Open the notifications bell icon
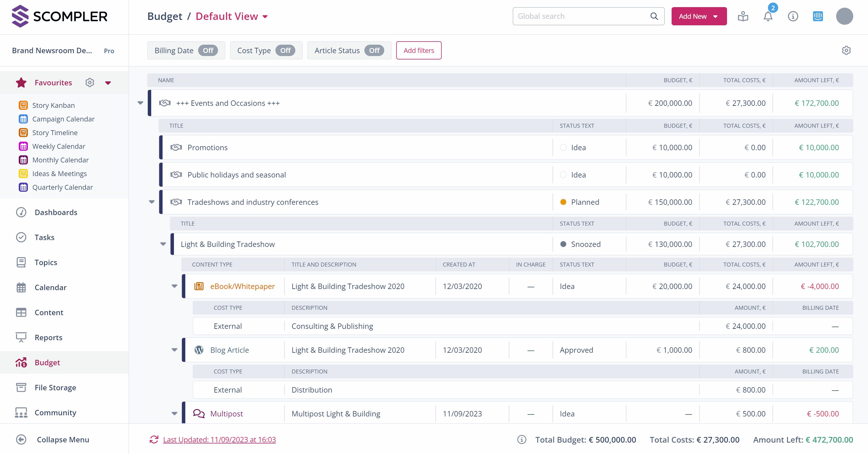 pos(768,16)
